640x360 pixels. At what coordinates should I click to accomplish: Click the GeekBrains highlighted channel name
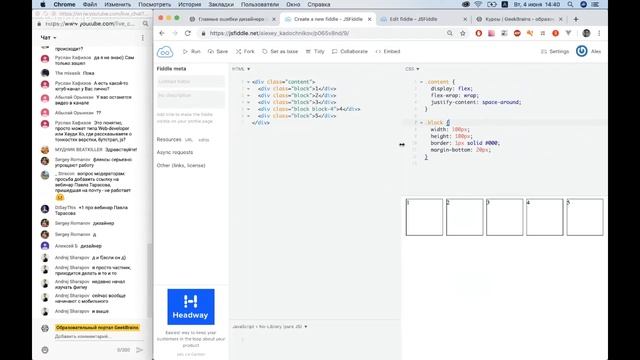point(98,327)
